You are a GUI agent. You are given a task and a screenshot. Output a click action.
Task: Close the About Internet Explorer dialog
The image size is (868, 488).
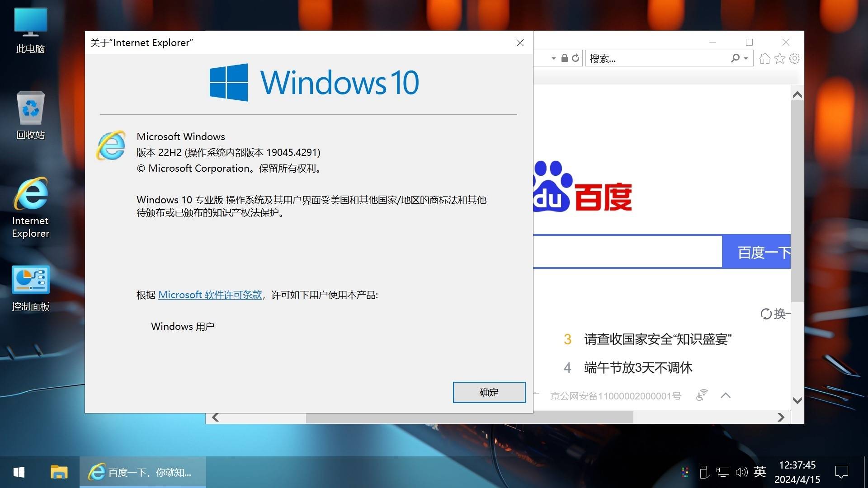pyautogui.click(x=520, y=42)
